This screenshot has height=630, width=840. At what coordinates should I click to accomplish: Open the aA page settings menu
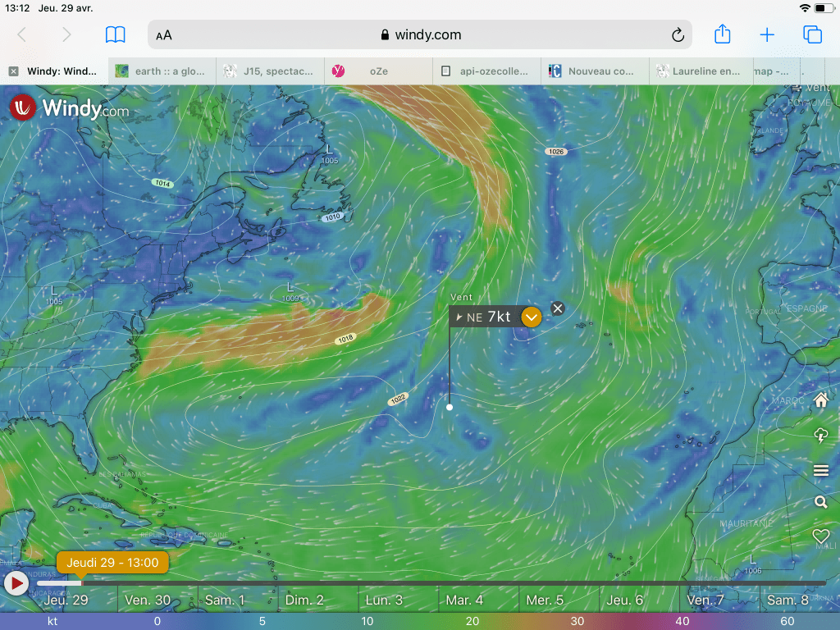click(x=164, y=35)
